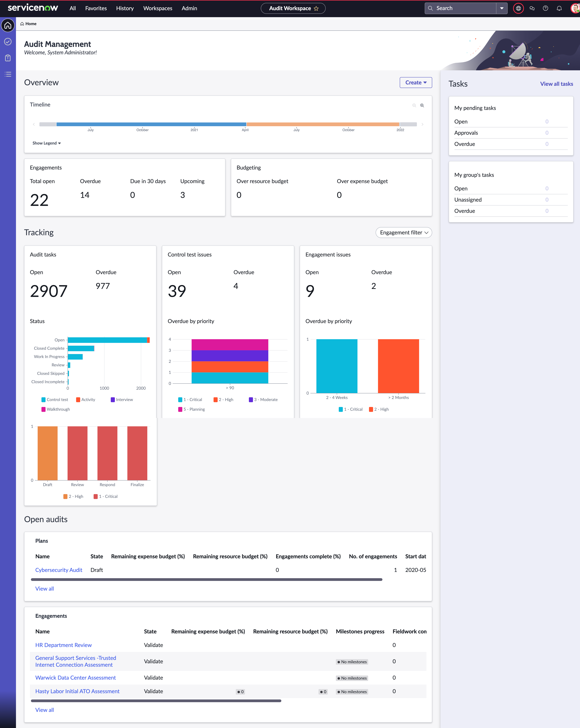Toggle the 5 - Planning legend entry
This screenshot has width=580, height=728.
pyautogui.click(x=191, y=409)
